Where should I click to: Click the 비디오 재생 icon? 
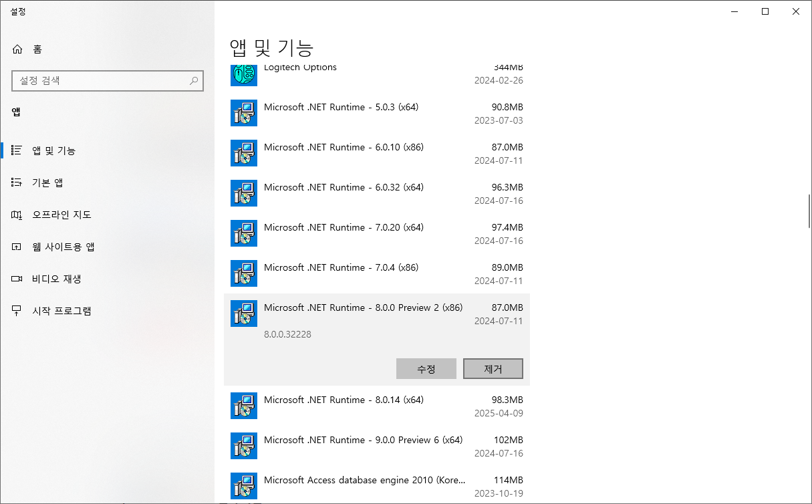click(x=17, y=279)
